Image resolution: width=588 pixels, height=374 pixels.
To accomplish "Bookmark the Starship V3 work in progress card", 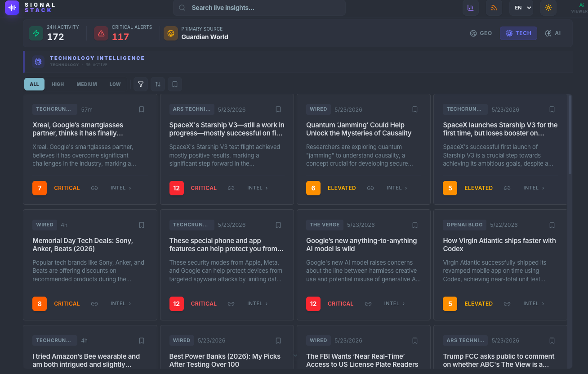I will (x=278, y=109).
